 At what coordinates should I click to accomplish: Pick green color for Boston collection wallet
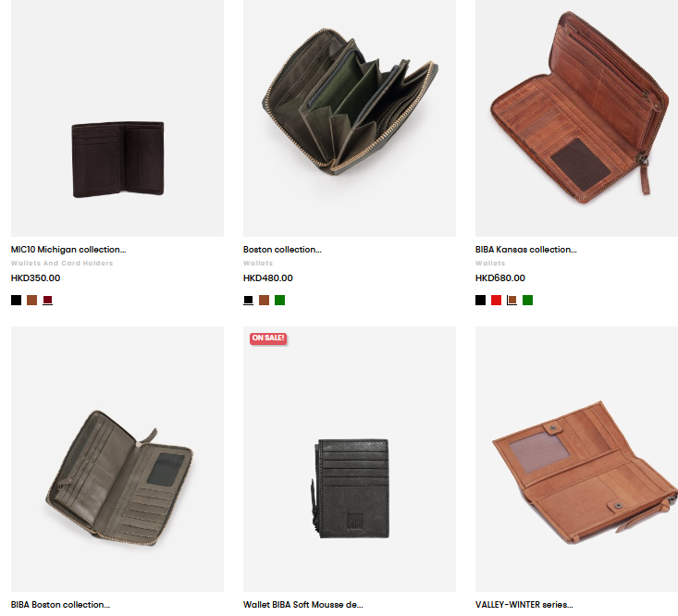279,300
